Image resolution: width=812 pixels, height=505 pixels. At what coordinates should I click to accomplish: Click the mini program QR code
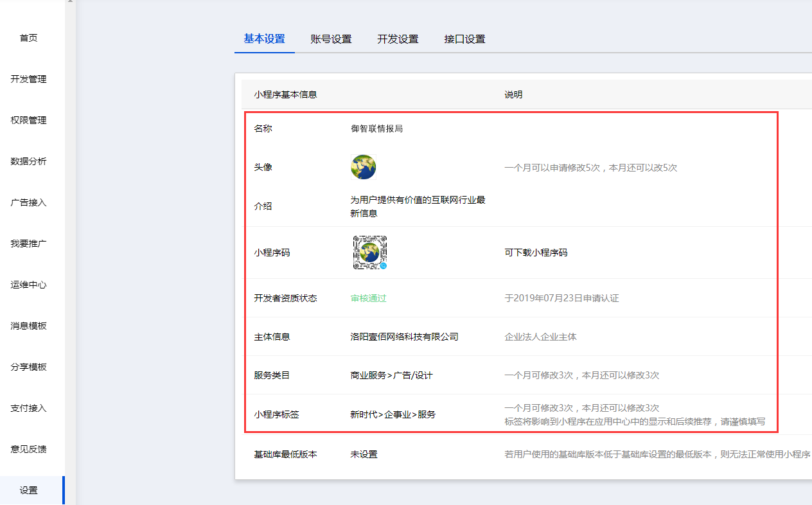click(369, 253)
